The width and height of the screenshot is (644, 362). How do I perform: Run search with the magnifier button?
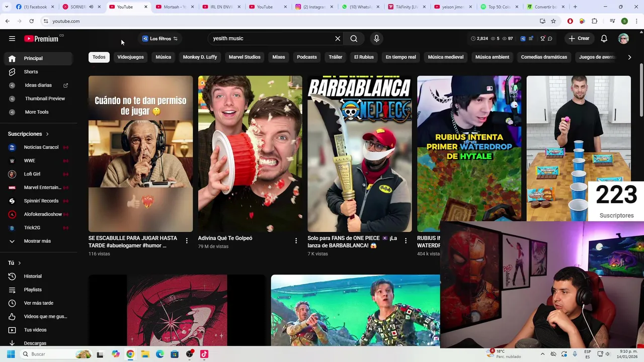click(x=354, y=39)
